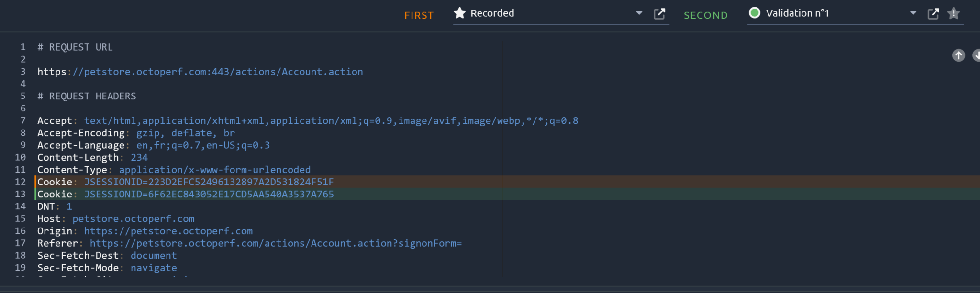The image size is (980, 293).
Task: Click the Origin header URL value
Action: tap(168, 231)
